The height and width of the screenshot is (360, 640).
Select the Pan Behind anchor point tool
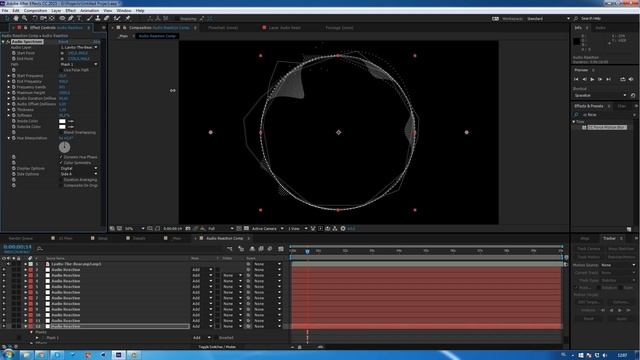tap(52, 18)
